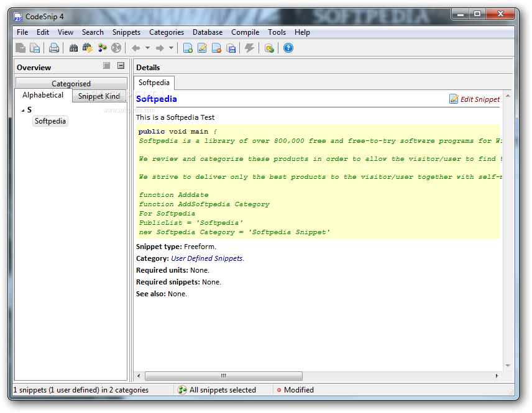Click the snippets count status text

point(81,390)
